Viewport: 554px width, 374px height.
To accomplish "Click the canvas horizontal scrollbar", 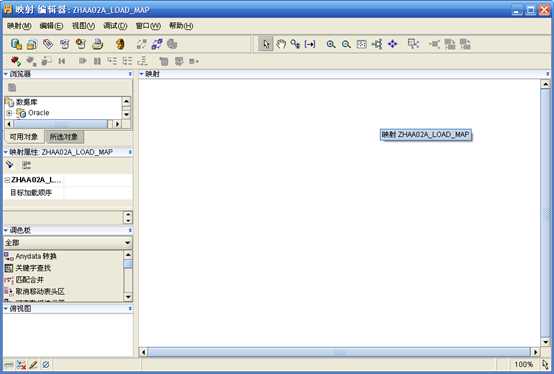I will click(x=338, y=352).
